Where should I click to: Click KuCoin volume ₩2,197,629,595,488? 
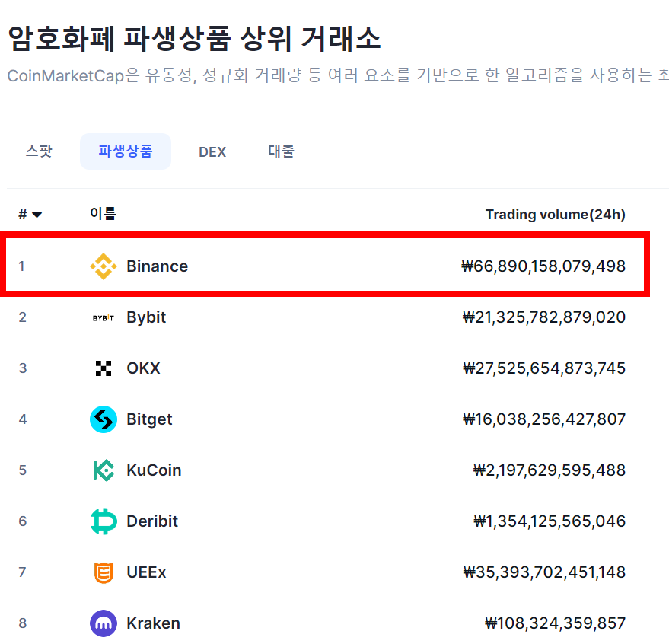pos(549,470)
